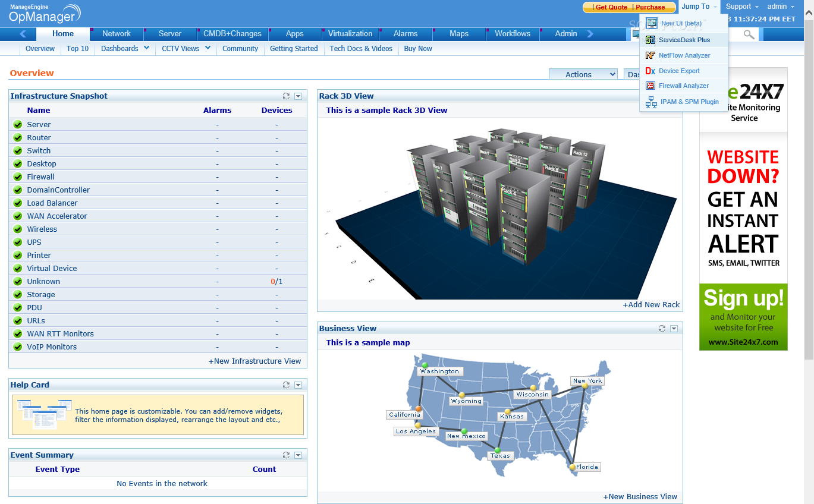This screenshot has width=814, height=504.
Task: Click the green status icon beside Firewall
Action: click(x=18, y=177)
